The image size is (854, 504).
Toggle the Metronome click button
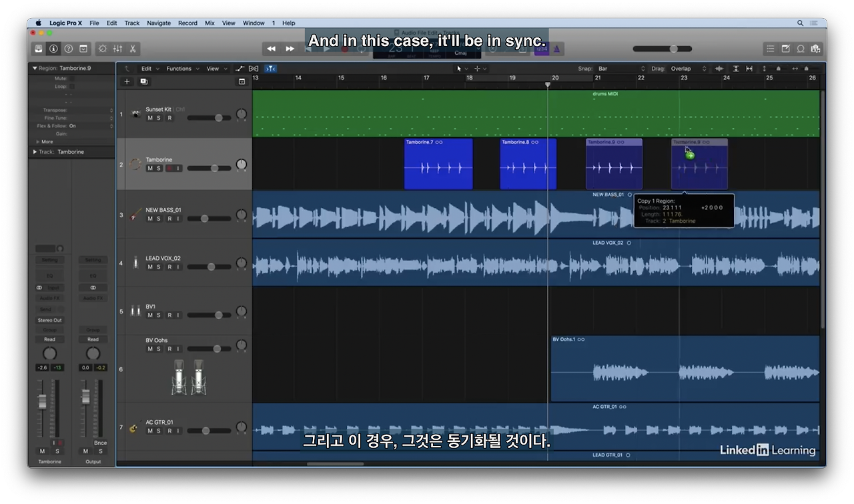pyautogui.click(x=556, y=49)
